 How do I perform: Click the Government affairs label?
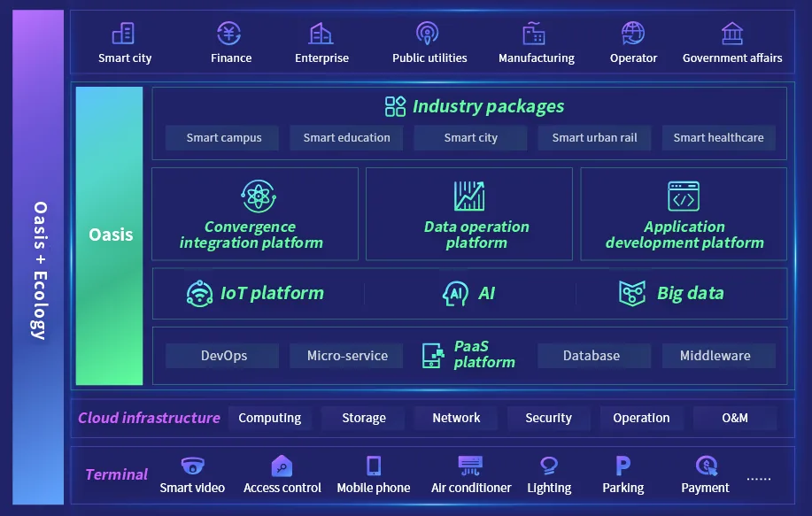coord(732,58)
